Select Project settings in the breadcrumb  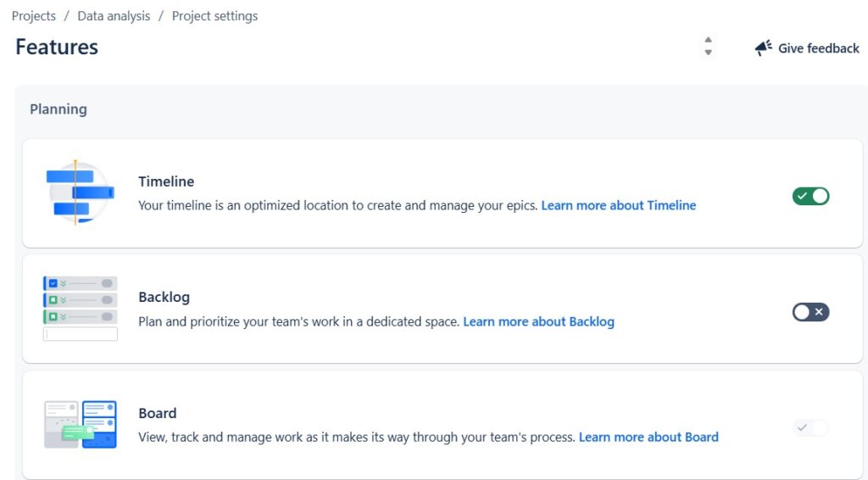click(214, 16)
